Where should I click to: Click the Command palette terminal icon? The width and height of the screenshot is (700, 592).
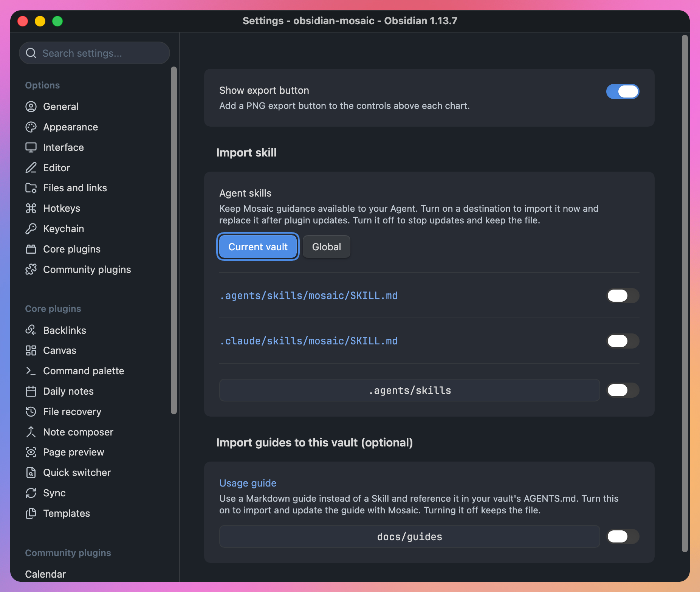coord(31,371)
